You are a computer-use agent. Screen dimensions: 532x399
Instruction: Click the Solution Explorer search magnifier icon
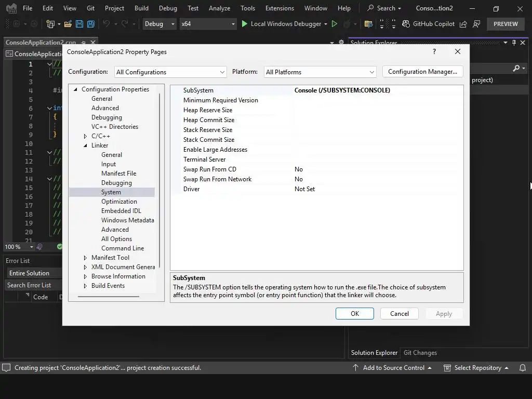coord(516,68)
